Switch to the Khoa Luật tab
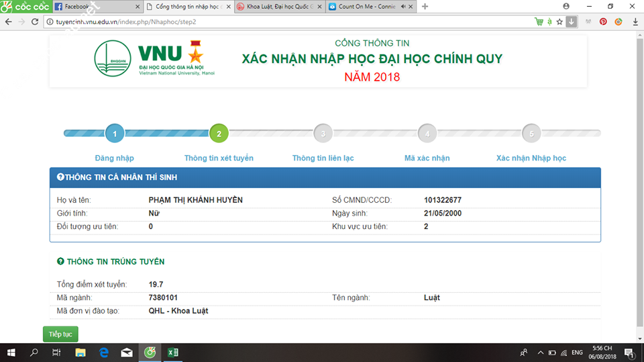This screenshot has height=362, width=644. [x=278, y=7]
